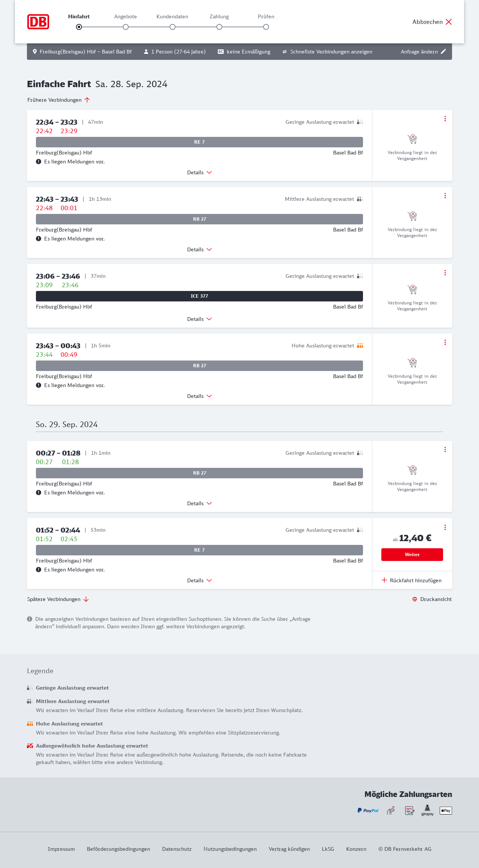Click the giropay payment icon
The width and height of the screenshot is (479, 868).
pyautogui.click(x=427, y=810)
